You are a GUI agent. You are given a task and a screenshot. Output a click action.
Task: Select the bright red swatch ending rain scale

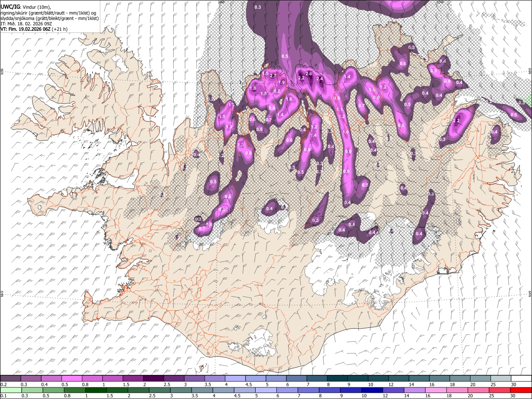click(x=521, y=390)
